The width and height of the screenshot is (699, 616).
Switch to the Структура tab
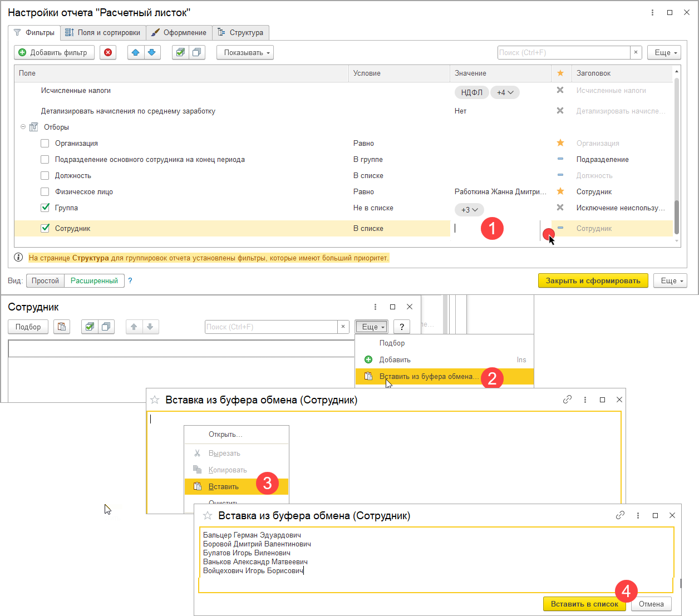[240, 32]
